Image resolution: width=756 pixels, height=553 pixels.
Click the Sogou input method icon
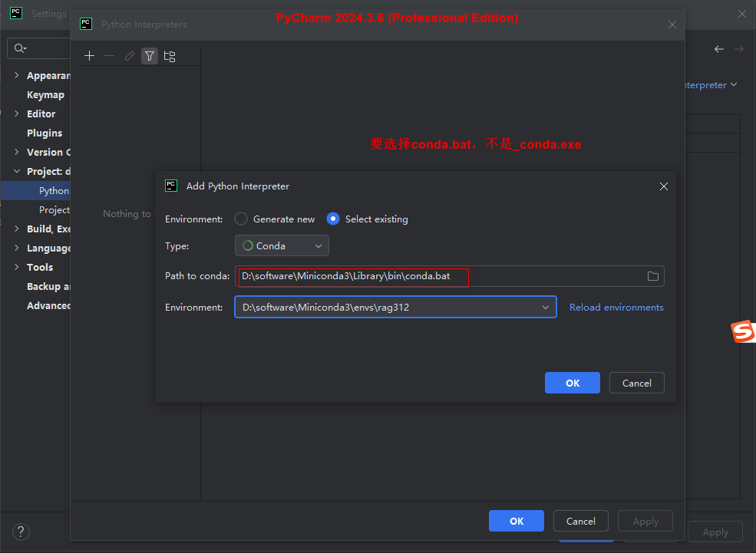point(743,331)
